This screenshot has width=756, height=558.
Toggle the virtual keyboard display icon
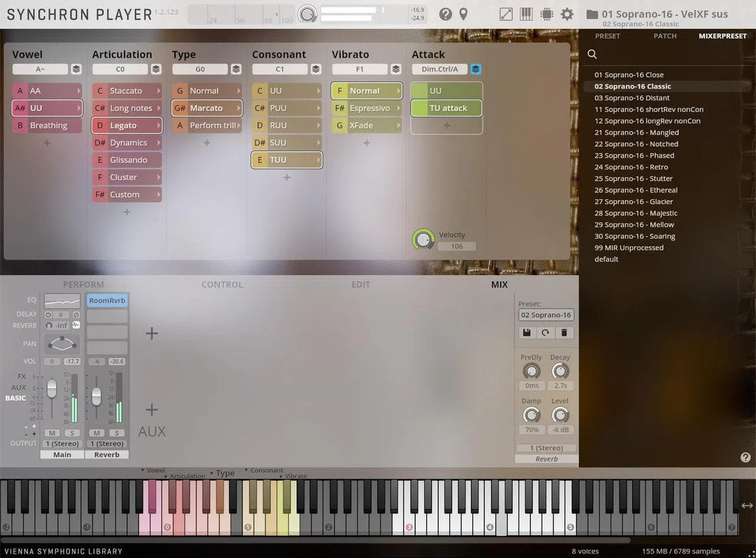point(527,14)
